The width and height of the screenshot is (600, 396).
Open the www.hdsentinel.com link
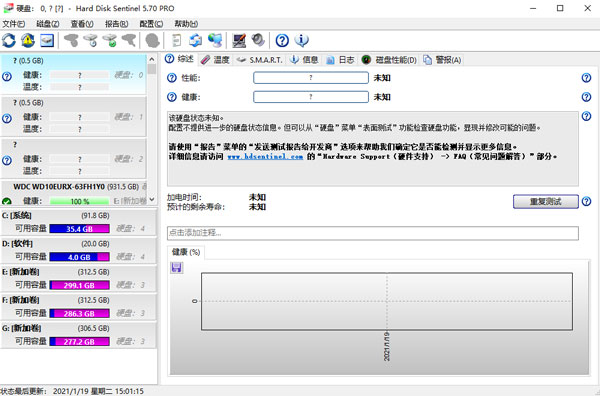(x=265, y=156)
